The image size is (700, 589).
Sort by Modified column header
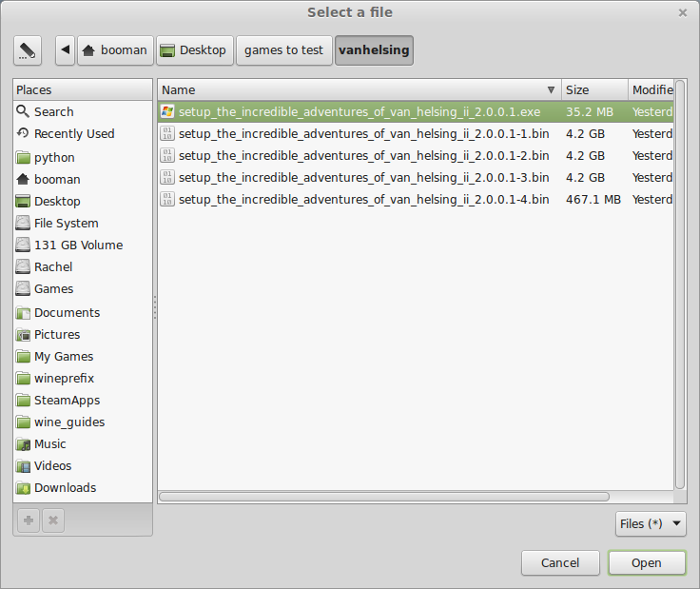click(651, 90)
